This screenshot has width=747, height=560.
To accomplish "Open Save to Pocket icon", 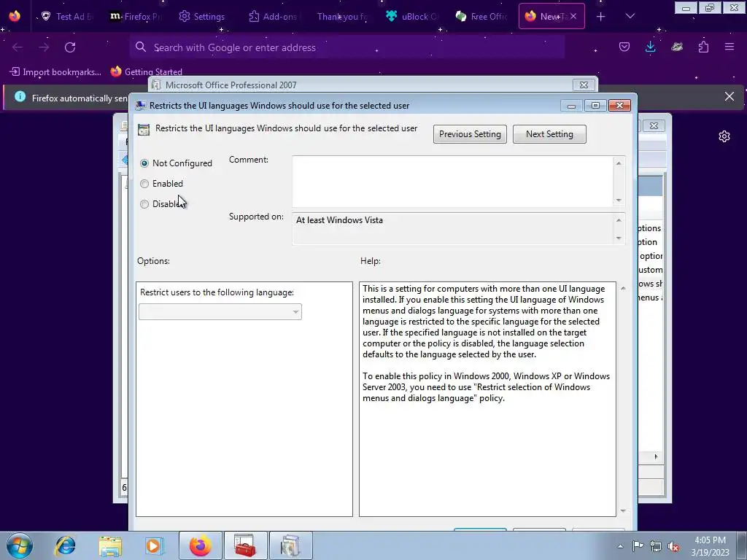I will point(624,47).
